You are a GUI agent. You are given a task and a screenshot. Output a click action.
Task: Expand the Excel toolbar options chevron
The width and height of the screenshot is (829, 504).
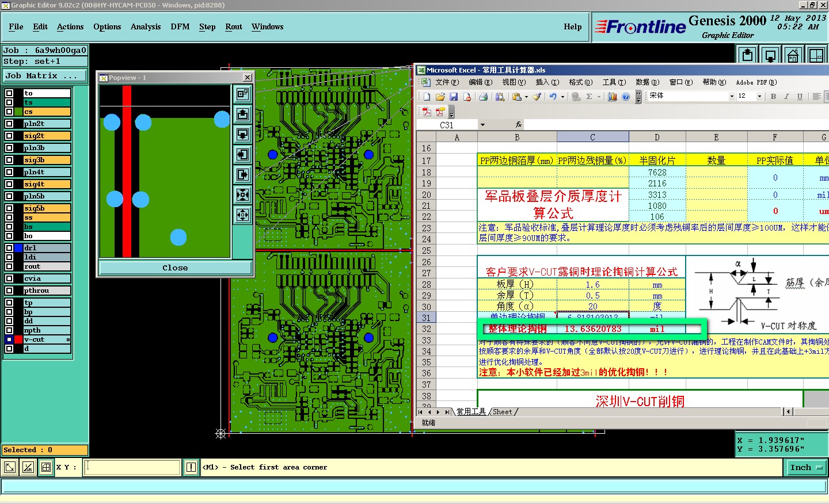tap(638, 97)
